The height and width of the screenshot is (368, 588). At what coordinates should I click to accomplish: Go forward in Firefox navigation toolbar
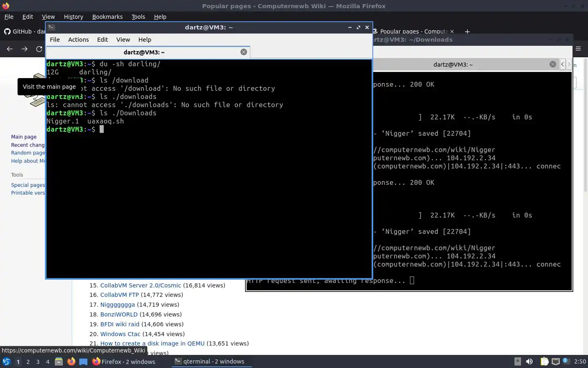point(24,49)
